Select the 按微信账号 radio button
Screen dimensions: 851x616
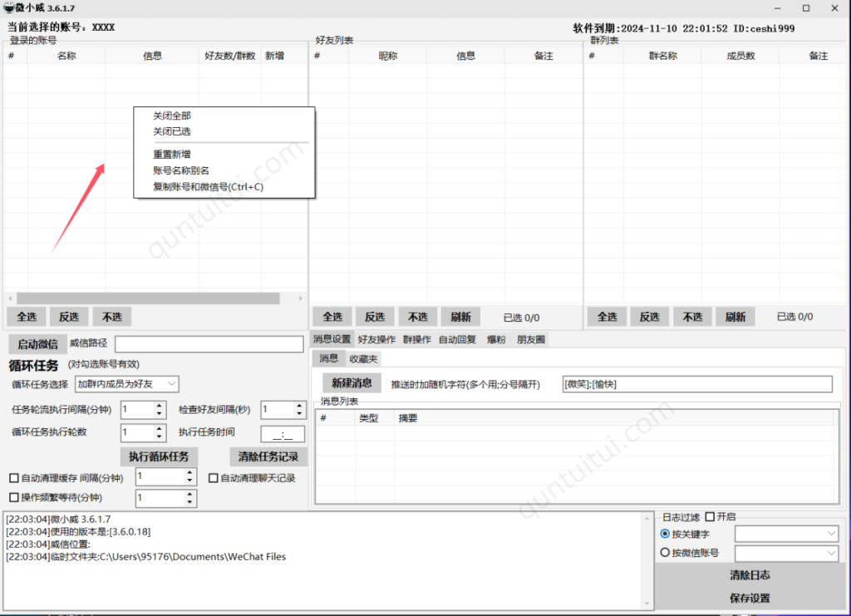pos(664,551)
